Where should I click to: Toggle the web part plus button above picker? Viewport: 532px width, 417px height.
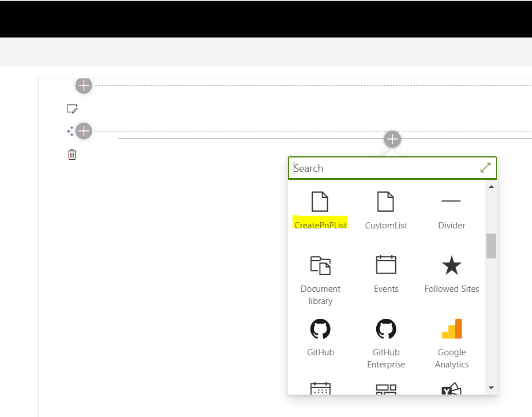[392, 139]
